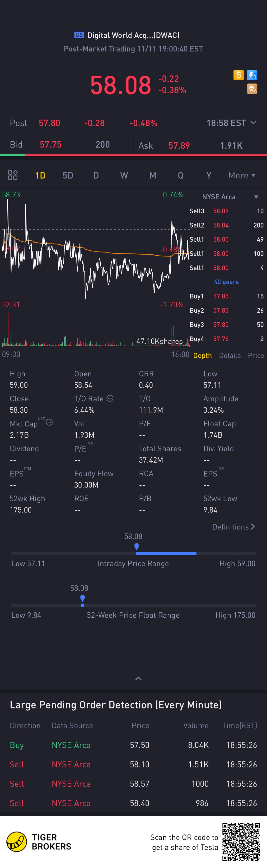Viewport: 267px width, 868px height.
Task: Tap the Sell 58.40 pending order row
Action: click(133, 803)
